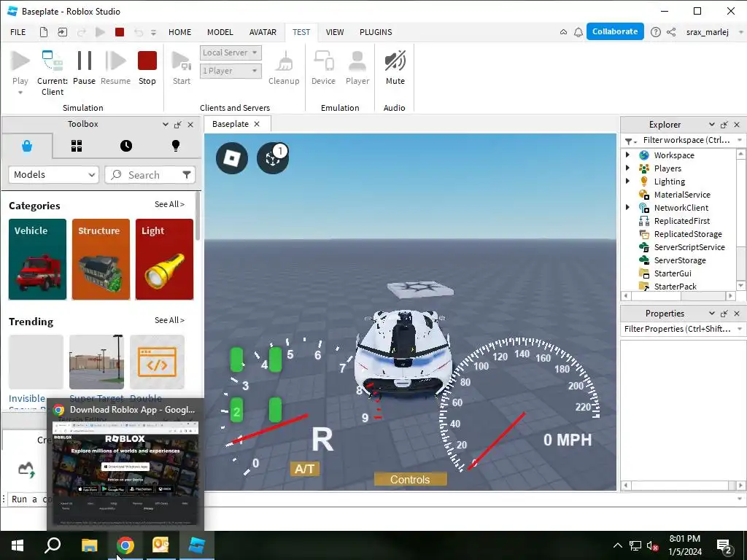
Task: Click the Resume simulation icon
Action: [x=115, y=61]
